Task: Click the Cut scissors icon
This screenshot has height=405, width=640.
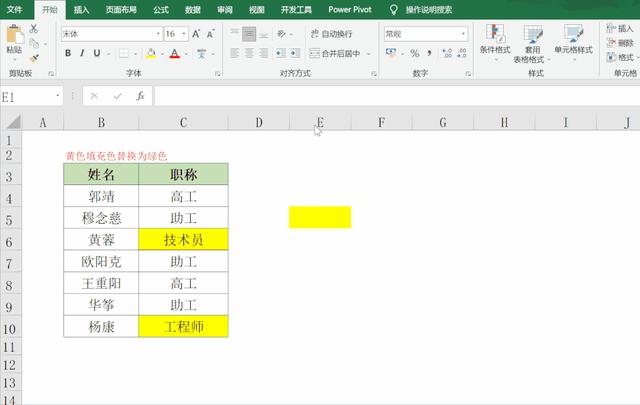Action: (34, 29)
